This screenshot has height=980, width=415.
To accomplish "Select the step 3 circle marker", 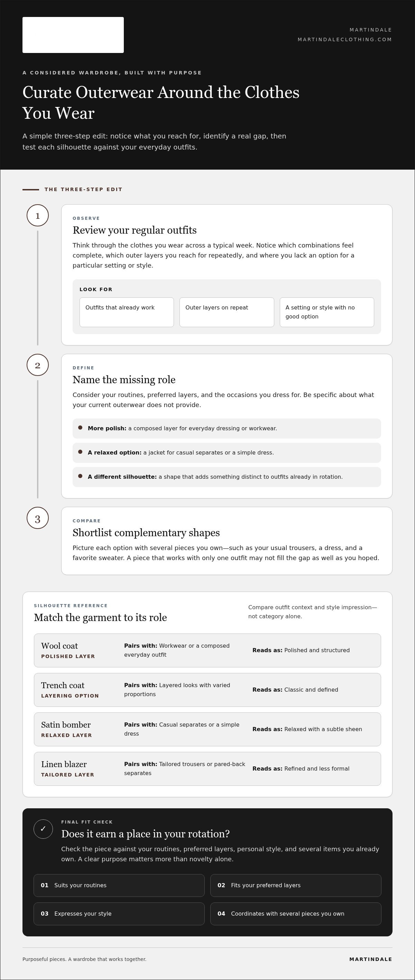I will (x=38, y=518).
